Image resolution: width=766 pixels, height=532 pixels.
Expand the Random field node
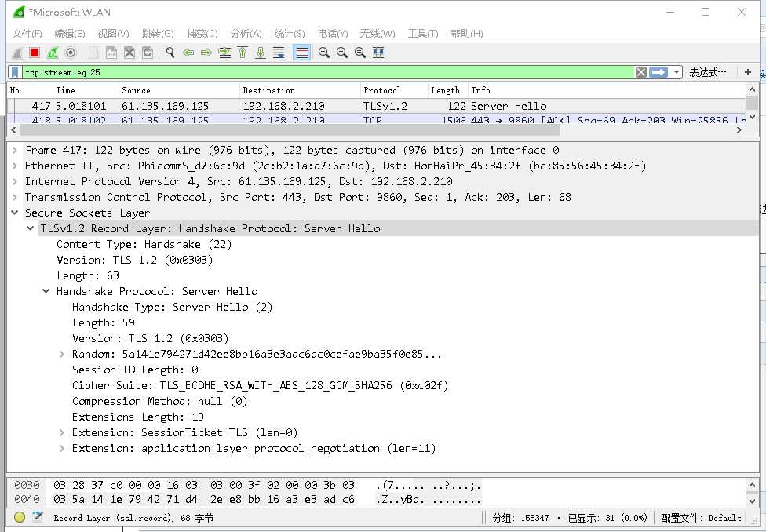[x=61, y=354]
